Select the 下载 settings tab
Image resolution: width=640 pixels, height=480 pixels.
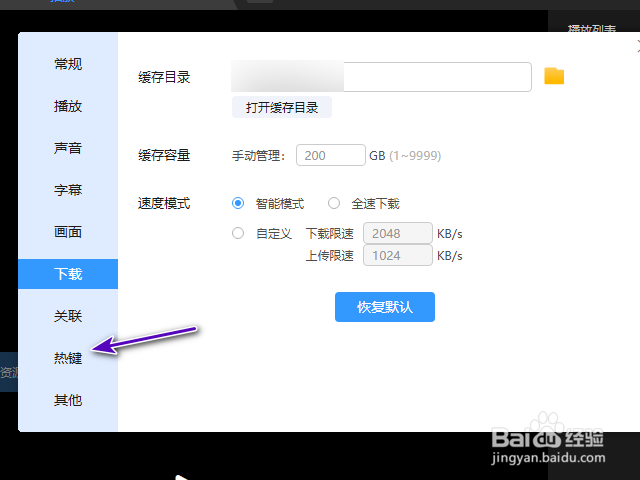click(x=68, y=274)
